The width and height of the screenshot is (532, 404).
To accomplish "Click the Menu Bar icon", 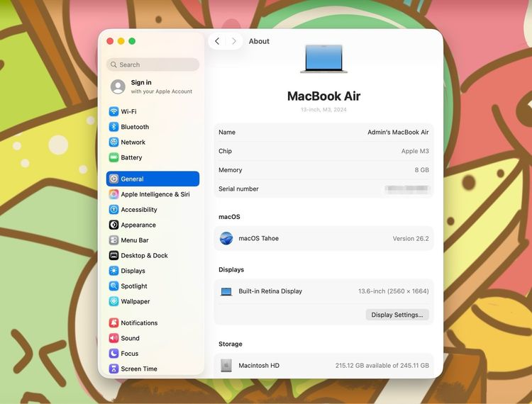I will (x=113, y=240).
